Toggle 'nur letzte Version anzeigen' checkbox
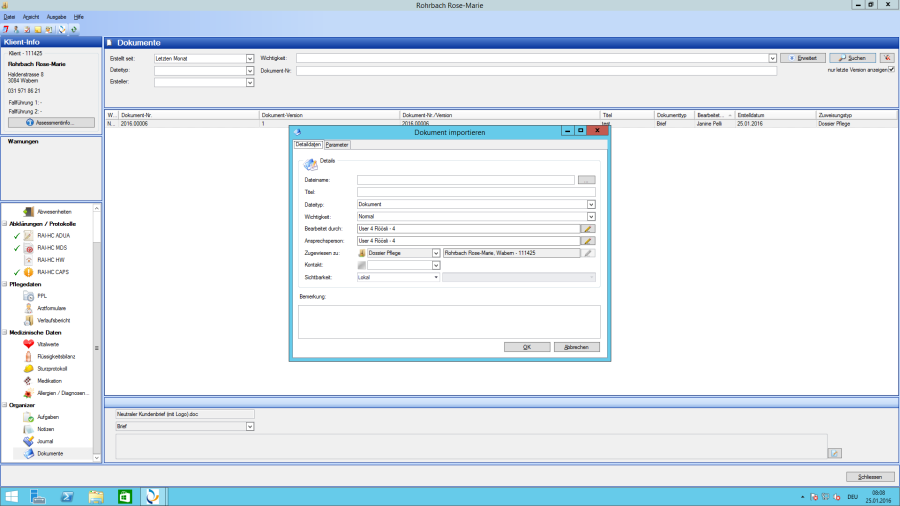 pos(891,70)
